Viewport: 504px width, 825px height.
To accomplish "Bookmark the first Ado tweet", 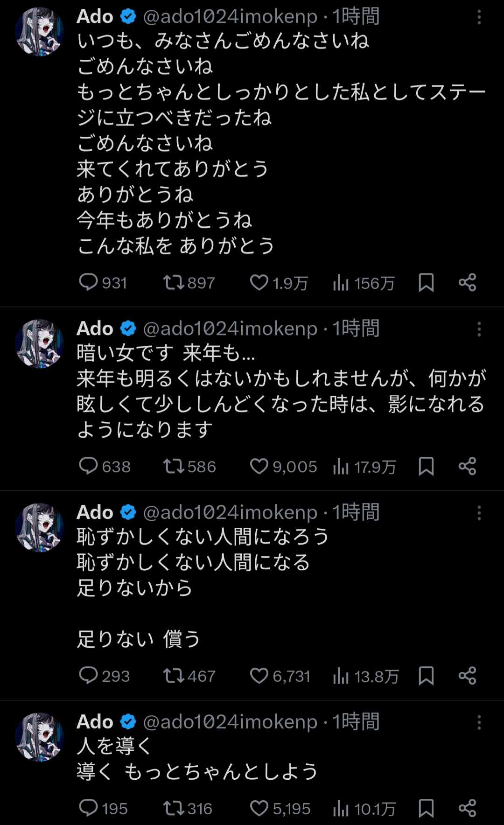I will point(426,282).
